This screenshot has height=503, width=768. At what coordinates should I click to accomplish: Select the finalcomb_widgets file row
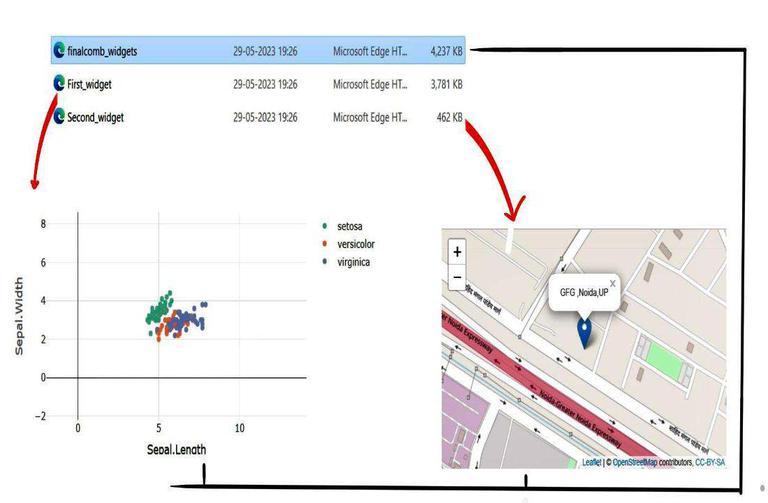258,50
